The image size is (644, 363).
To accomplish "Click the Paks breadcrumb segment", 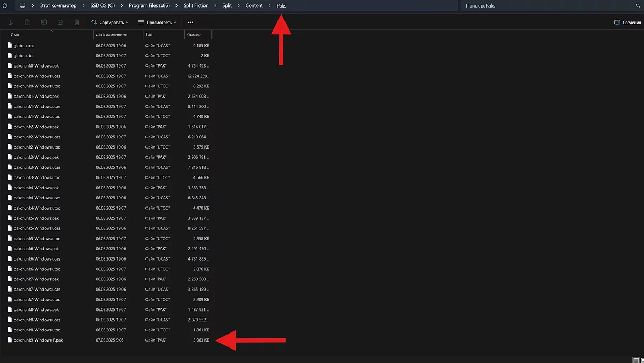I will (x=282, y=5).
